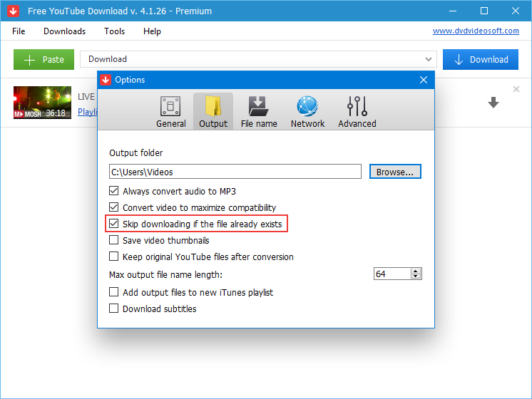Check Keep original YouTube files after conversion

[113, 256]
